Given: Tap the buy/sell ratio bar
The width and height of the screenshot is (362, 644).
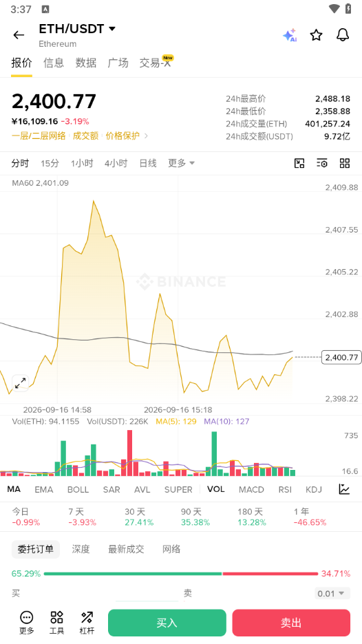Looking at the screenshot, I should coord(181,573).
